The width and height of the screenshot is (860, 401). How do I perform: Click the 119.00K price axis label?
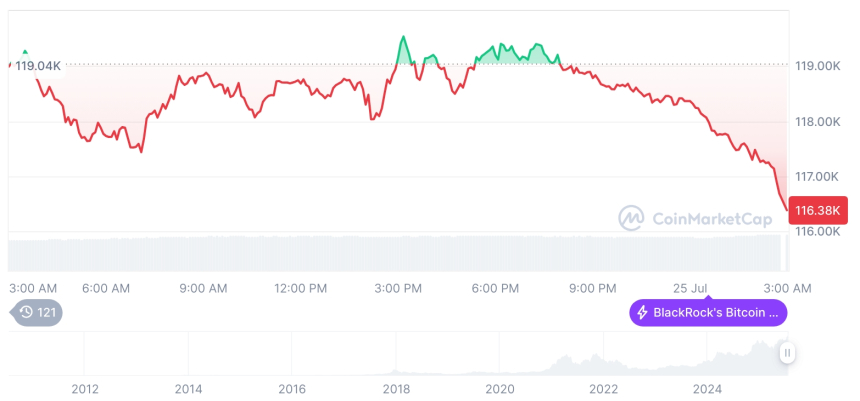[x=816, y=66]
